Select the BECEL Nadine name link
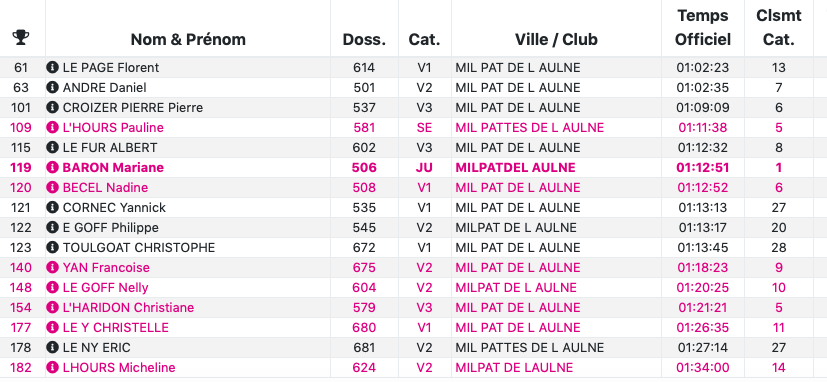827x382 pixels. coord(105,188)
